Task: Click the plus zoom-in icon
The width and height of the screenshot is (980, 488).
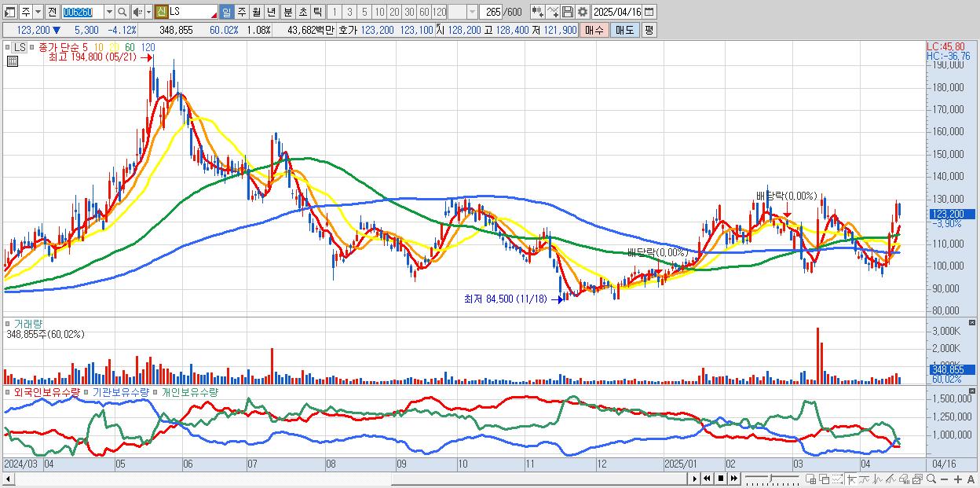Action: pyautogui.click(x=958, y=479)
